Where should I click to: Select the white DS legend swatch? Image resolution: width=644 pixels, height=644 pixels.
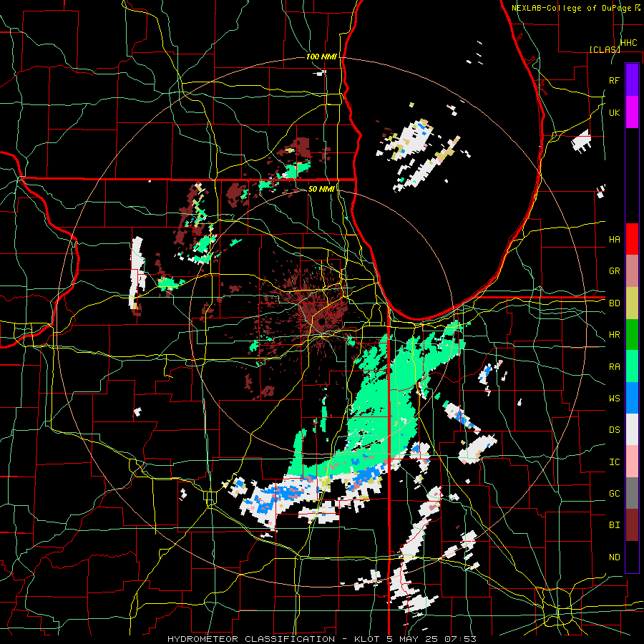tap(632, 429)
